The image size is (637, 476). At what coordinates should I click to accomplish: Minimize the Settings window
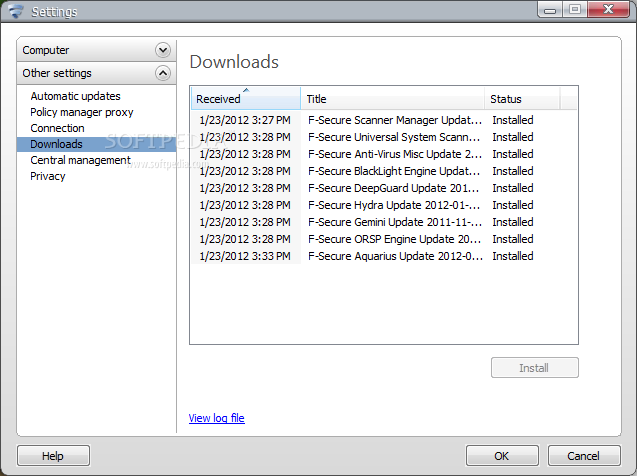pos(550,10)
